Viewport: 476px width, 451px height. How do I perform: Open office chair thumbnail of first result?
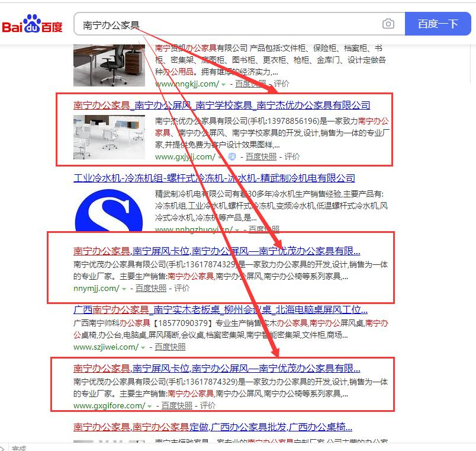tap(109, 65)
